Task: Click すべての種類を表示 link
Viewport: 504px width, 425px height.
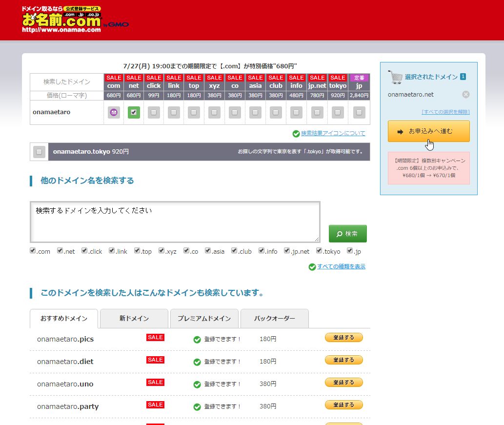Action: tap(341, 266)
